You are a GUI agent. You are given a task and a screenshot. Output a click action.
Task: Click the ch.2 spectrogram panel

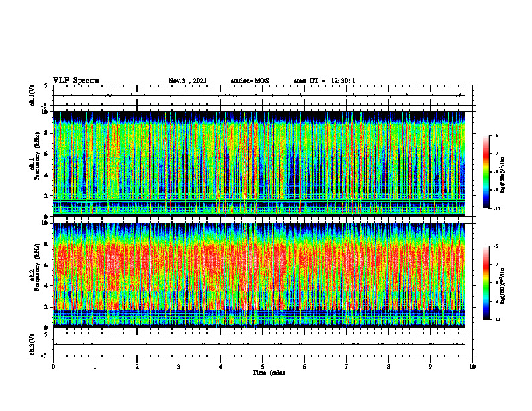(x=259, y=275)
